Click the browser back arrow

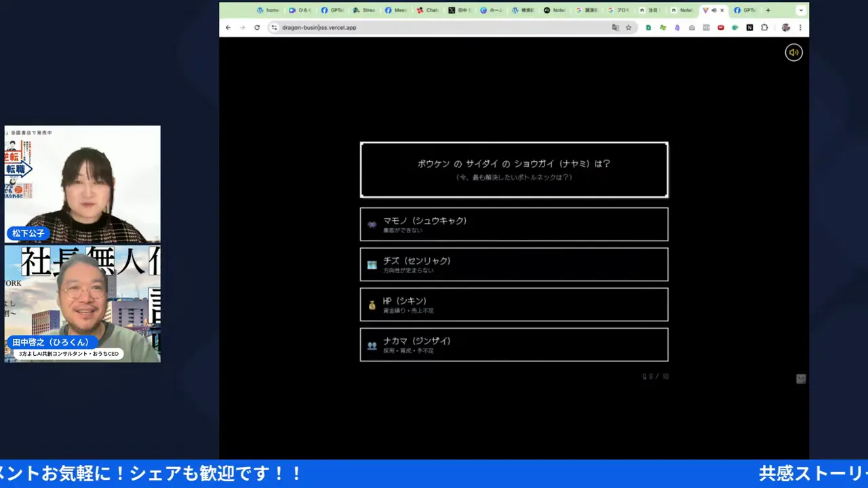click(x=228, y=27)
